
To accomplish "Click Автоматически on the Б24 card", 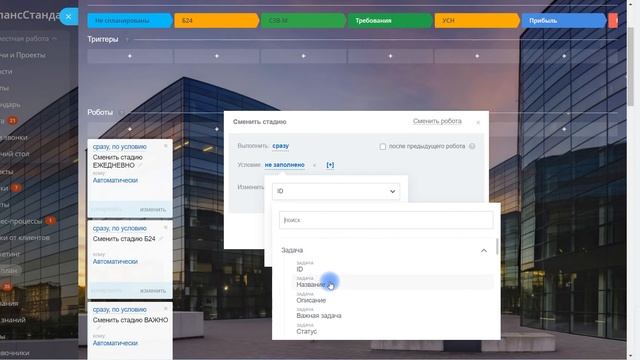I will pyautogui.click(x=115, y=261).
